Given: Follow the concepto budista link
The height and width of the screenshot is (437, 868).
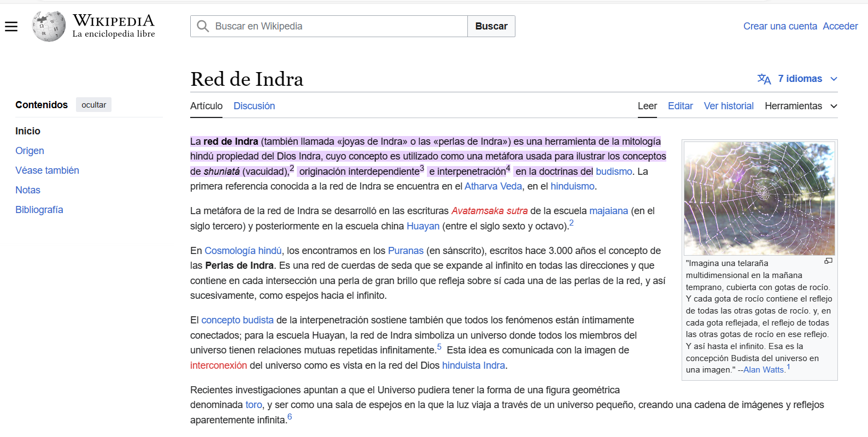Looking at the screenshot, I should pyautogui.click(x=237, y=320).
